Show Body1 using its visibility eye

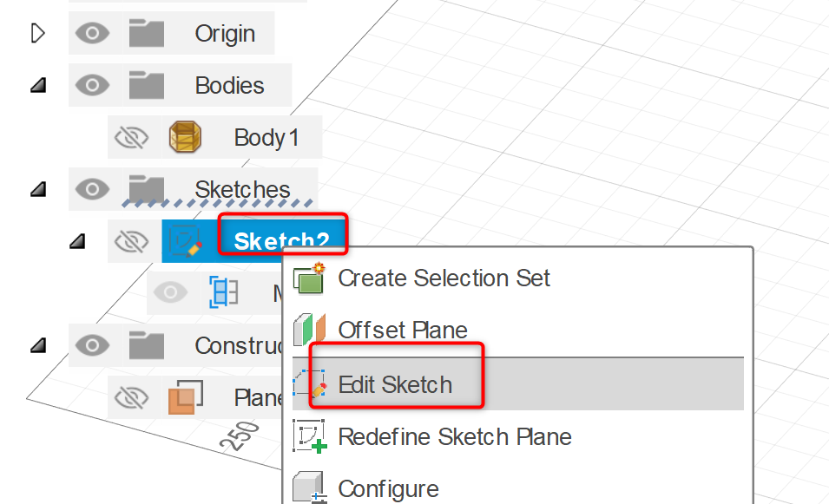(x=132, y=136)
